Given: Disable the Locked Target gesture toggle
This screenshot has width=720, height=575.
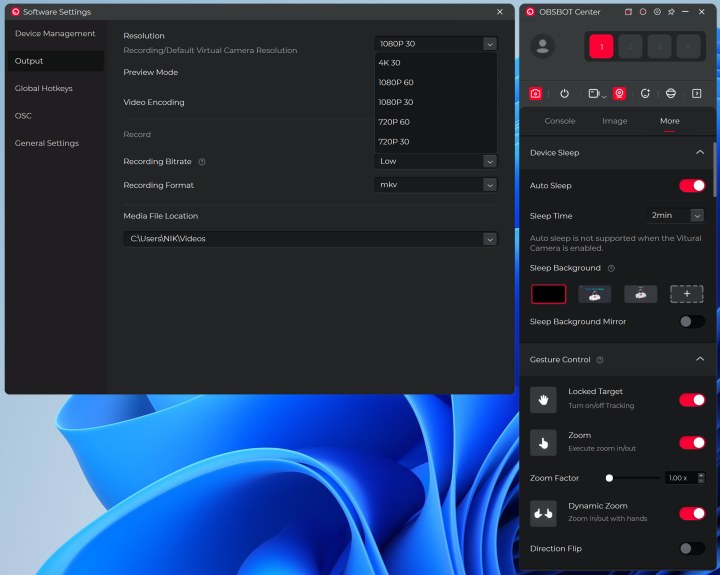Looking at the screenshot, I should 691,400.
